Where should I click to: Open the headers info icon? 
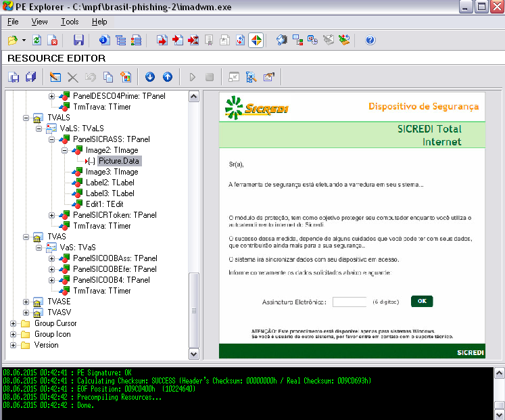pyautogui.click(x=104, y=41)
